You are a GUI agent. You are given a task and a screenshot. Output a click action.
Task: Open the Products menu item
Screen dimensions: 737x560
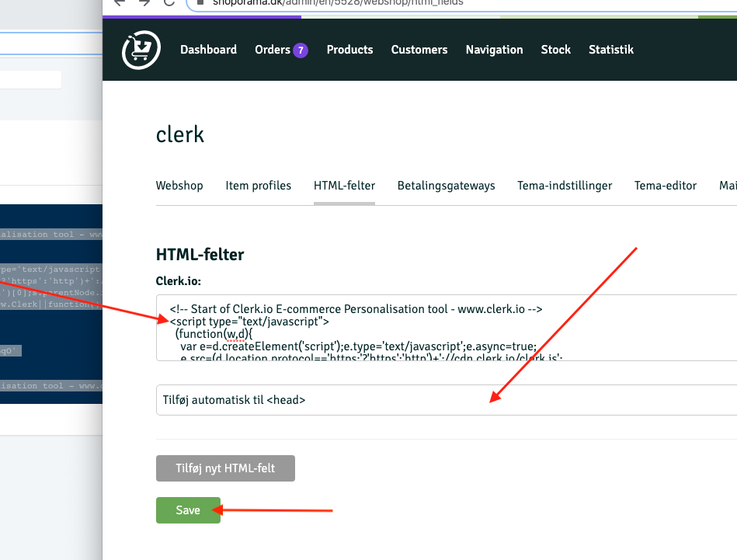pos(349,50)
